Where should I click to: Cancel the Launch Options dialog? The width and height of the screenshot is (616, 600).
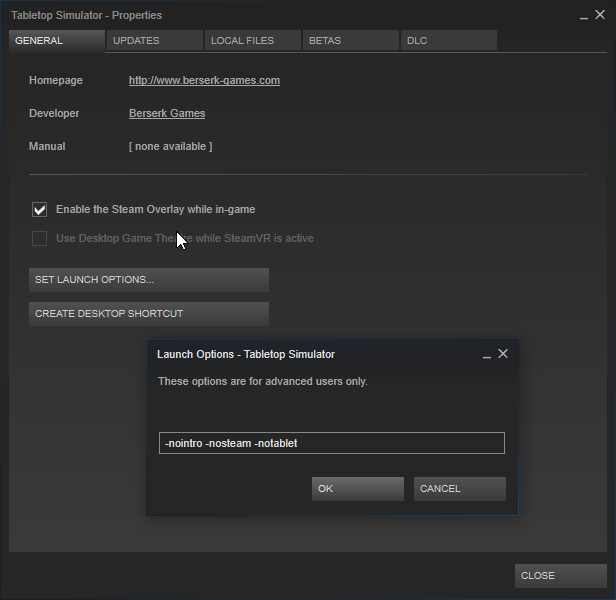point(460,489)
